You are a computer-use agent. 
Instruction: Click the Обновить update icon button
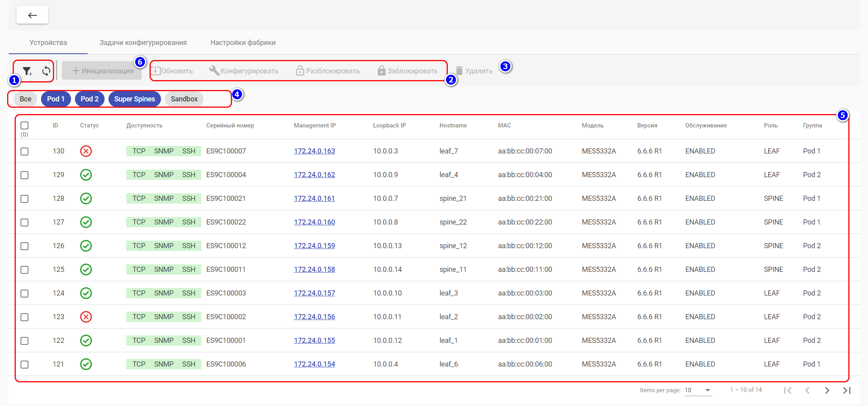point(172,71)
